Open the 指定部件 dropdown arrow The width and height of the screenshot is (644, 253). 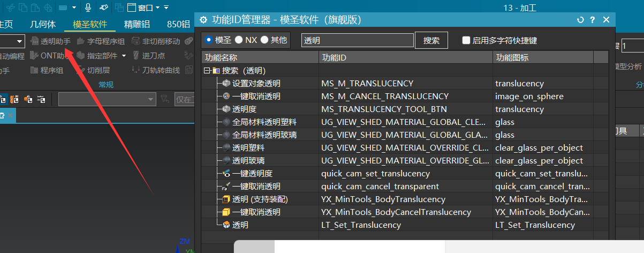point(124,55)
